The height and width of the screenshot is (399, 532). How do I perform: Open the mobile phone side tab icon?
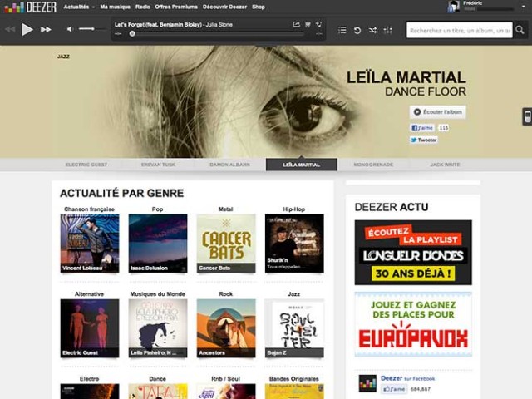[527, 116]
